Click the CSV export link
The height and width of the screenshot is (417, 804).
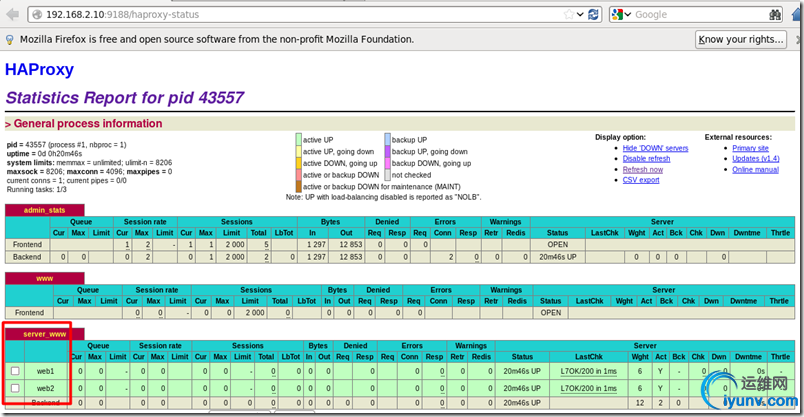click(x=641, y=180)
